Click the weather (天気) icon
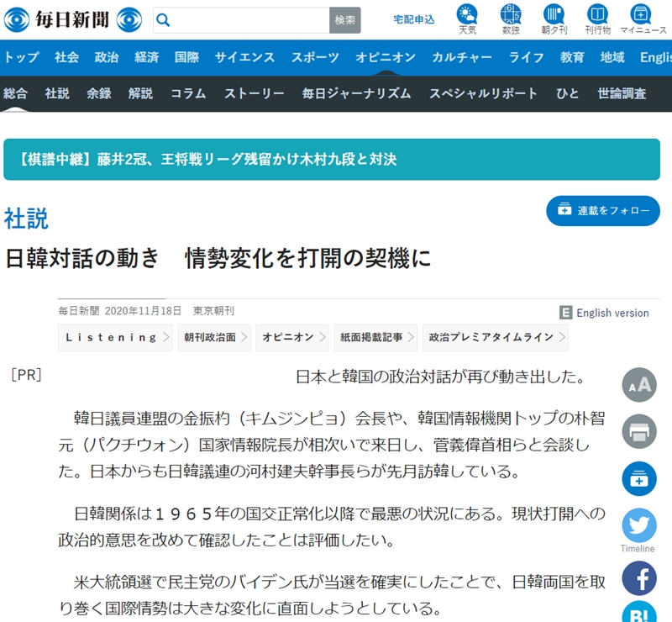672x622 pixels. click(467, 15)
